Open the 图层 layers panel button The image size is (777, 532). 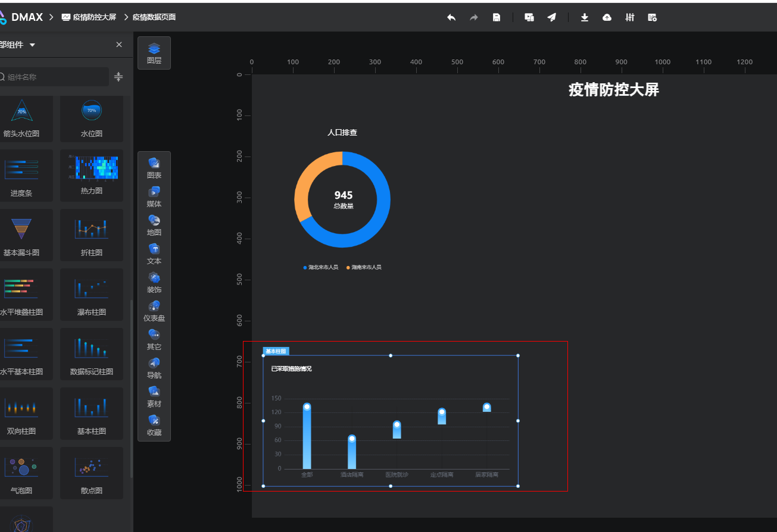(x=154, y=53)
